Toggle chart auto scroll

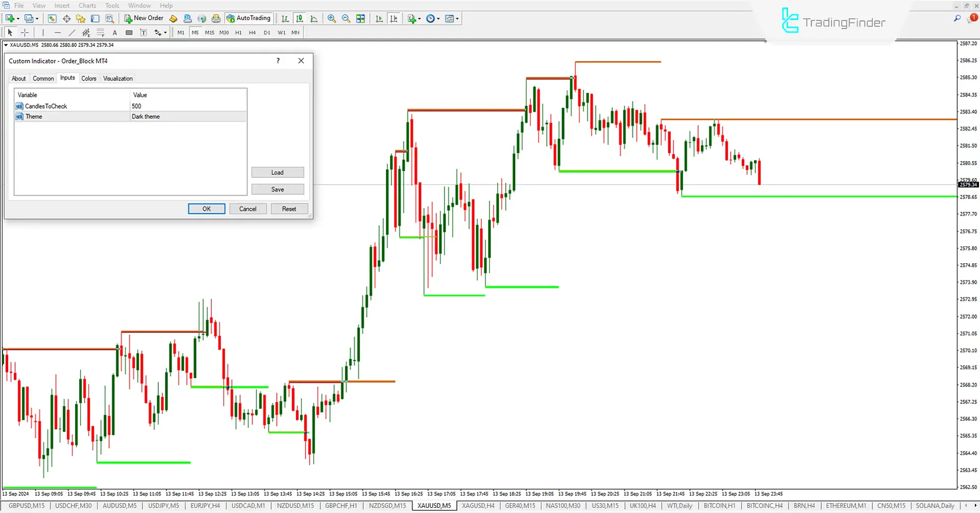(379, 18)
